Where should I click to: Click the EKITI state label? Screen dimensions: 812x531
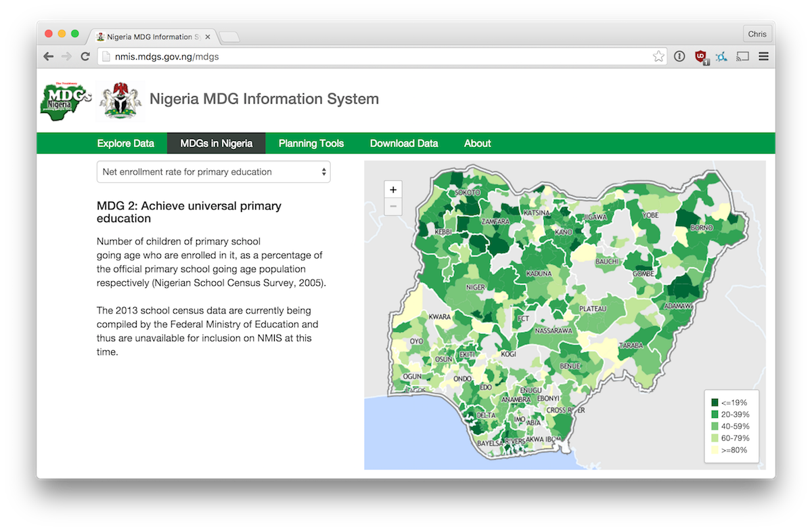[468, 354]
